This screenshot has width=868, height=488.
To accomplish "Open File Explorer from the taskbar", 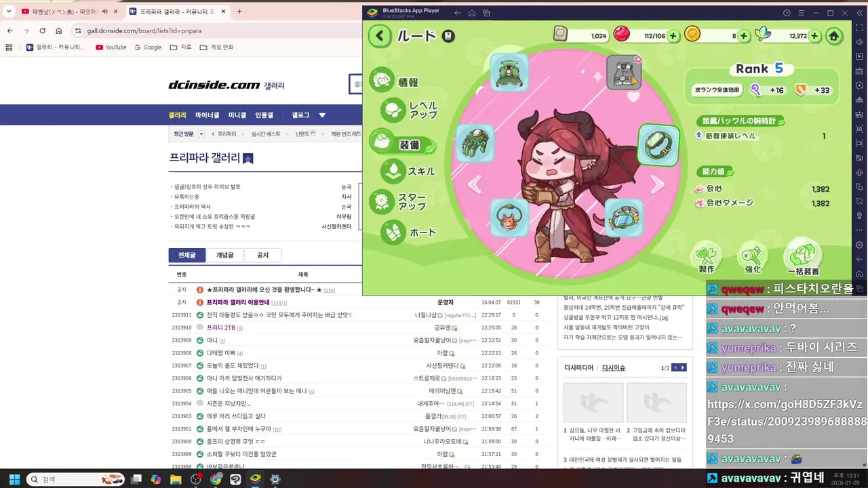I will tap(176, 479).
